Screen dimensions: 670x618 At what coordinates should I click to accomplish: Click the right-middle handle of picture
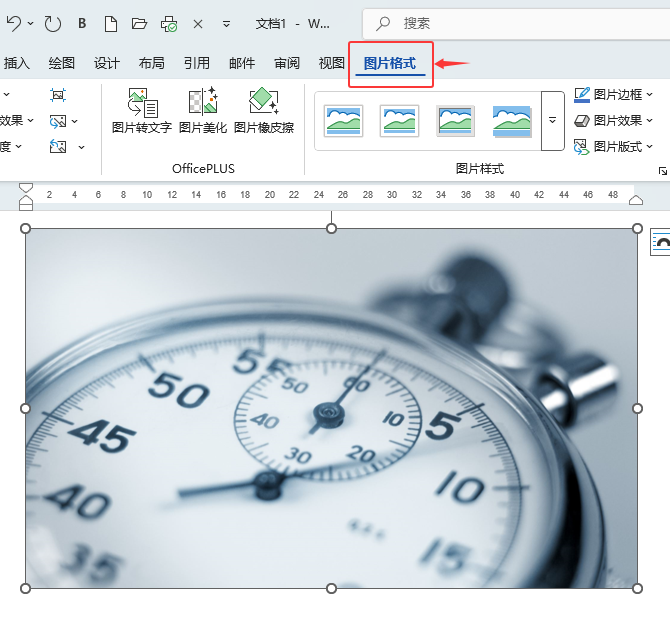click(x=637, y=409)
